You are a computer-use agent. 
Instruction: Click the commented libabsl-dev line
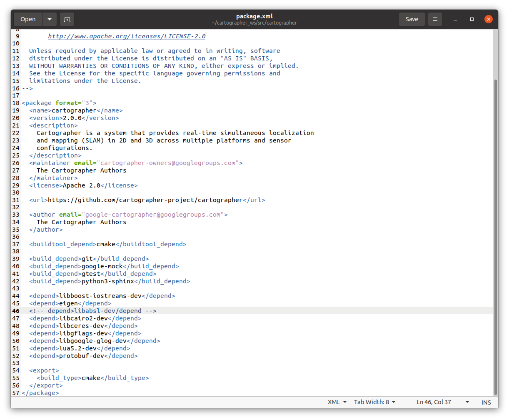point(93,311)
